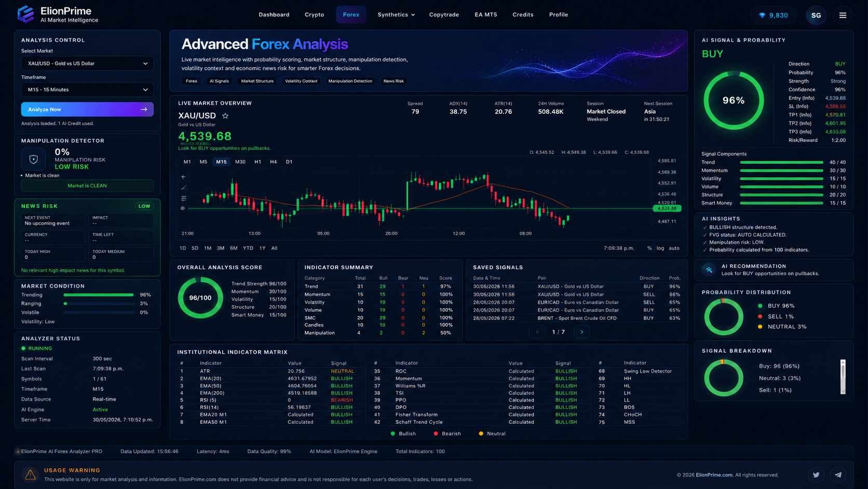Switch chart to H1 timeframe

click(257, 162)
